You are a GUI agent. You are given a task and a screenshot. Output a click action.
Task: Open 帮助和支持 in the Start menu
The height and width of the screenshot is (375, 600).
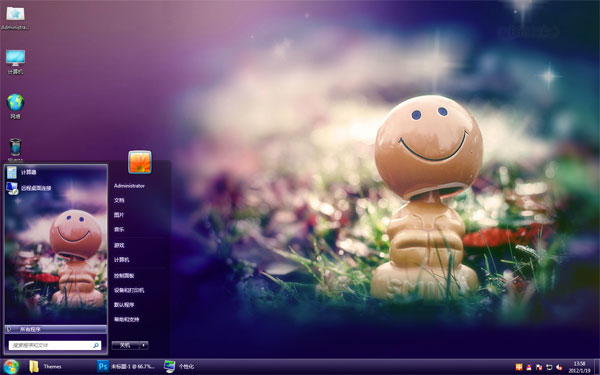(126, 320)
